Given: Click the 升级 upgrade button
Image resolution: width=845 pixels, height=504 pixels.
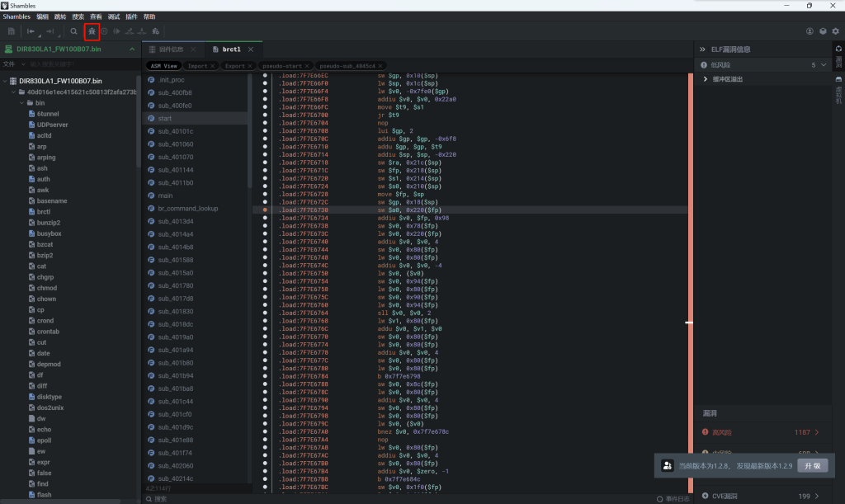Looking at the screenshot, I should point(811,466).
